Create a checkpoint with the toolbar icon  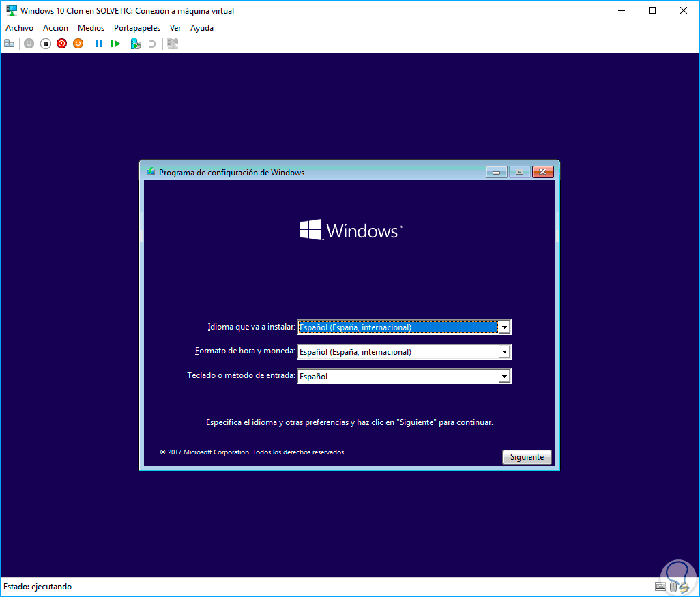click(136, 44)
